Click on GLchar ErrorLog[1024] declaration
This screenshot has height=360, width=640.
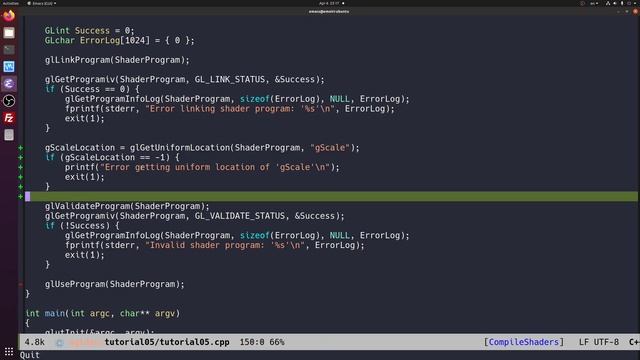point(120,40)
